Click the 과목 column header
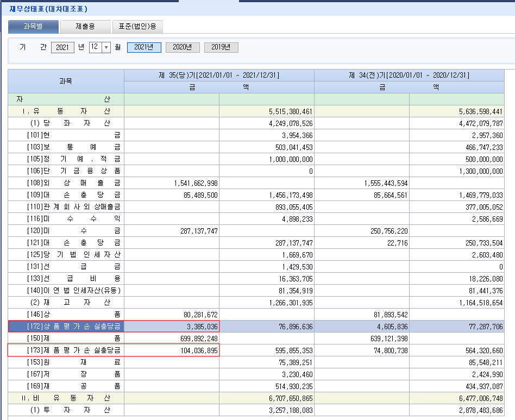This screenshot has width=515, height=420. pos(66,81)
